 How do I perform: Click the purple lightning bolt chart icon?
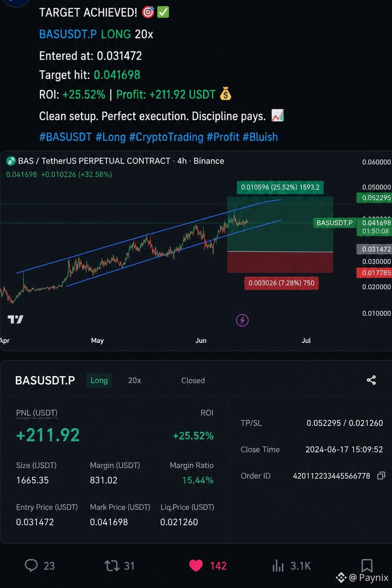[242, 320]
